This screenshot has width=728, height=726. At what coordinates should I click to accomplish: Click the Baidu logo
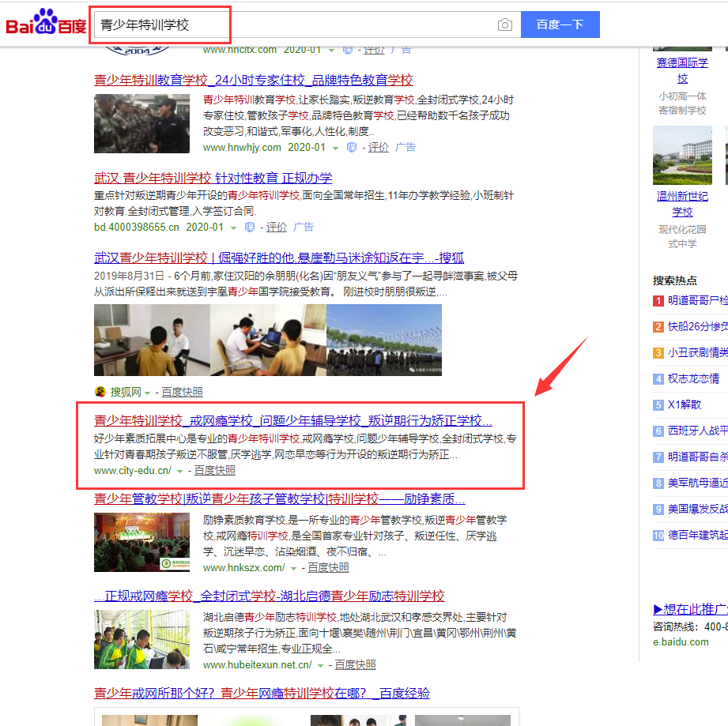46,23
